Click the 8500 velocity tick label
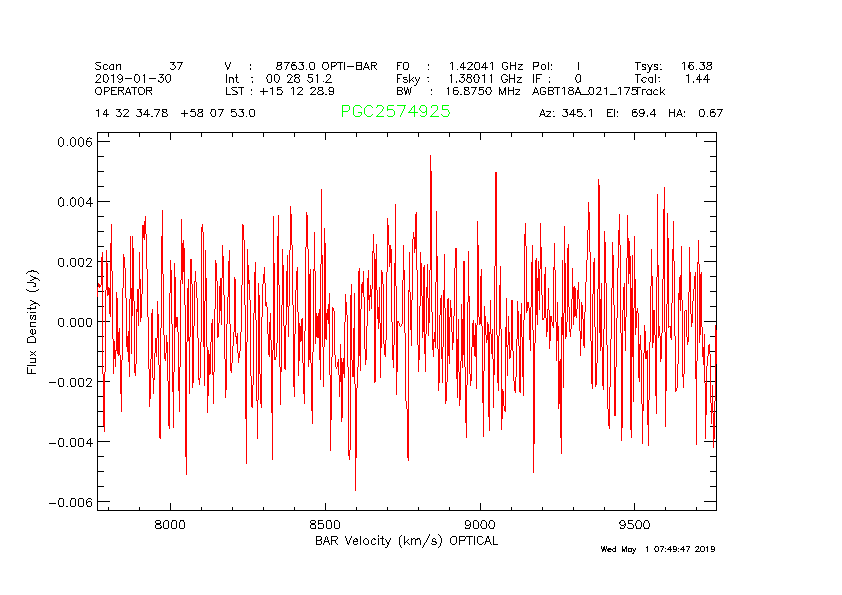The image size is (842, 595). pyautogui.click(x=326, y=523)
